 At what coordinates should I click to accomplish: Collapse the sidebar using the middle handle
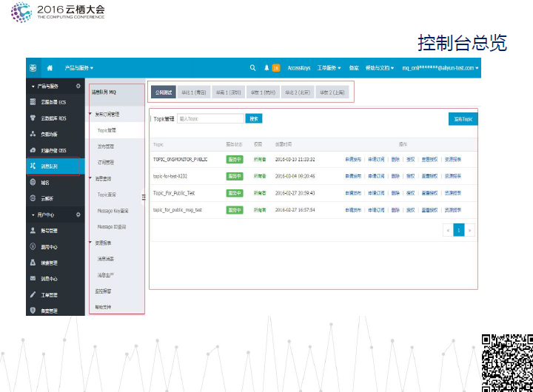[144, 197]
